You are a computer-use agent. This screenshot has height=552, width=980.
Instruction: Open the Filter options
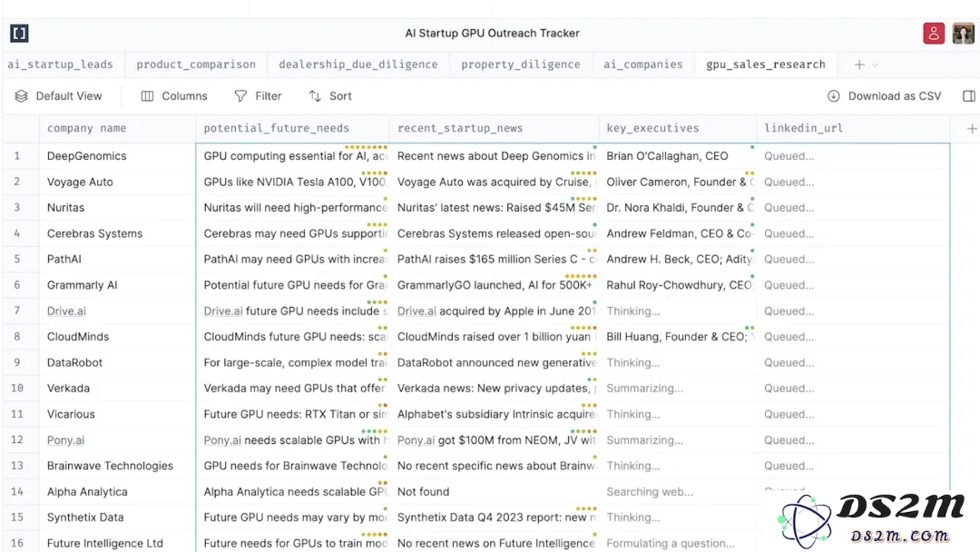pos(258,95)
